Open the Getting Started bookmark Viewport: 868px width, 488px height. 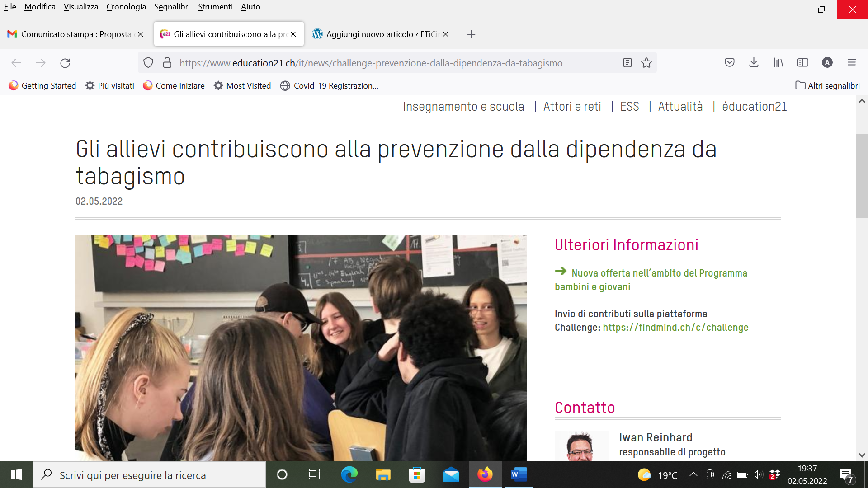(x=42, y=85)
